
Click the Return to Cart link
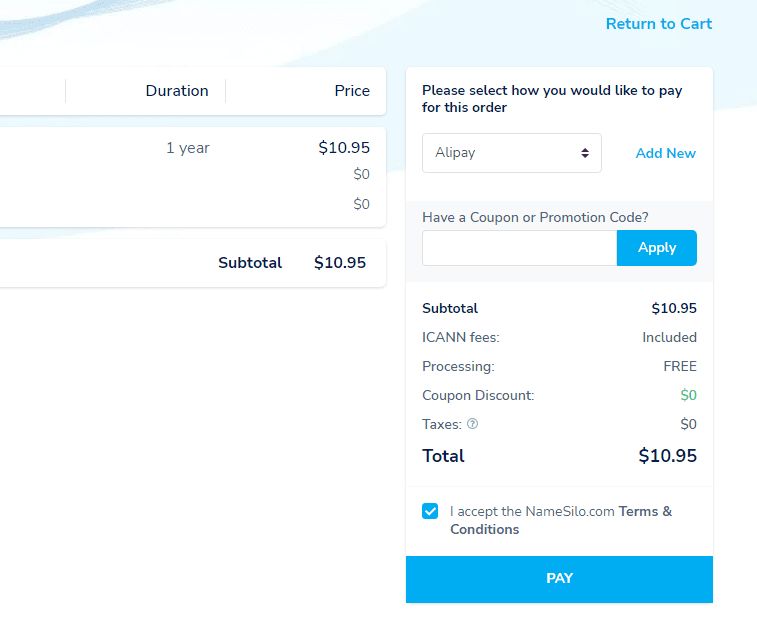pyautogui.click(x=659, y=24)
